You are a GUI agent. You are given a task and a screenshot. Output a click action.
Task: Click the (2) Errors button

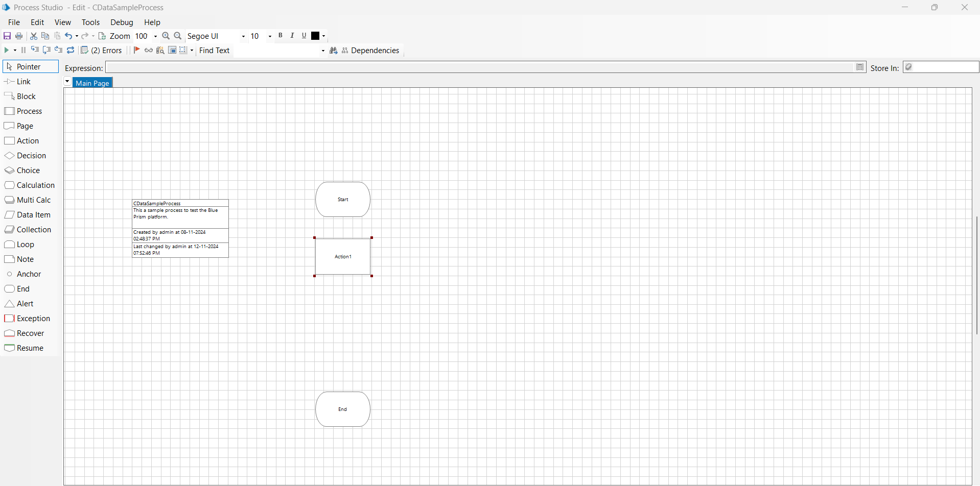(x=102, y=50)
